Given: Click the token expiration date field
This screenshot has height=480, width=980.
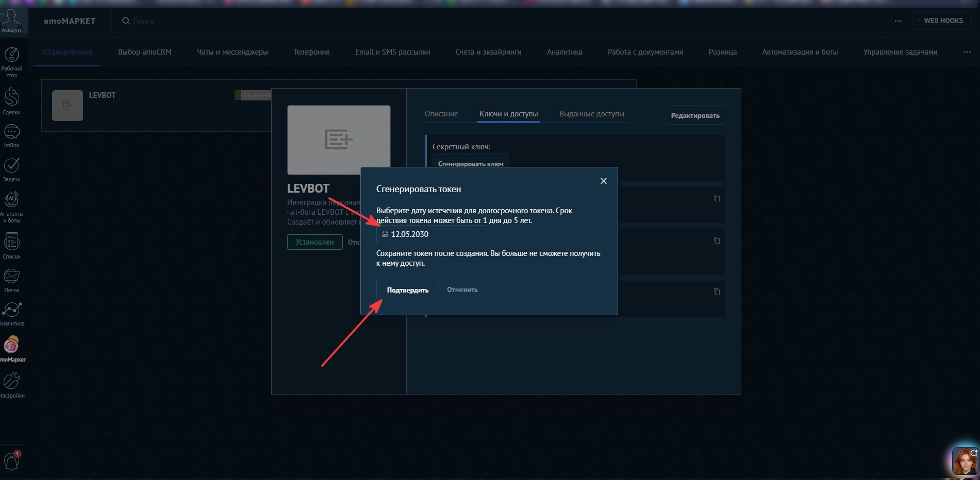Looking at the screenshot, I should click(431, 234).
